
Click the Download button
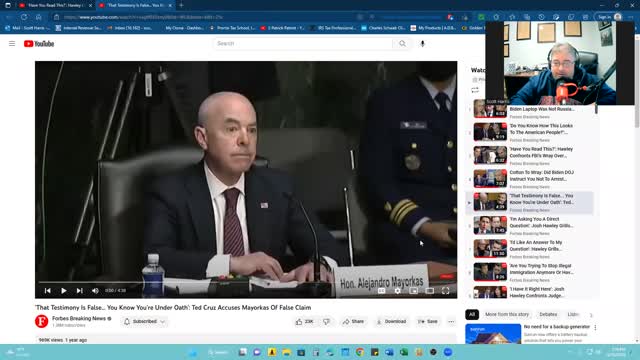(x=391, y=322)
